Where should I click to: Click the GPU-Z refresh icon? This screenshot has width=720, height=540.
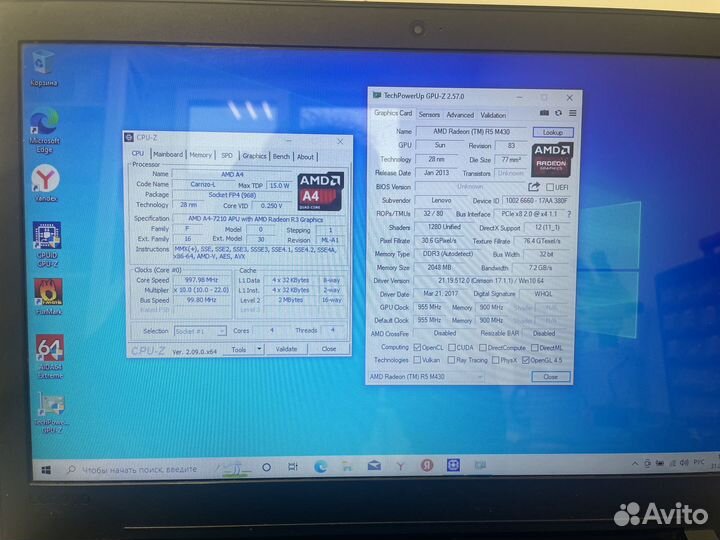[x=558, y=113]
